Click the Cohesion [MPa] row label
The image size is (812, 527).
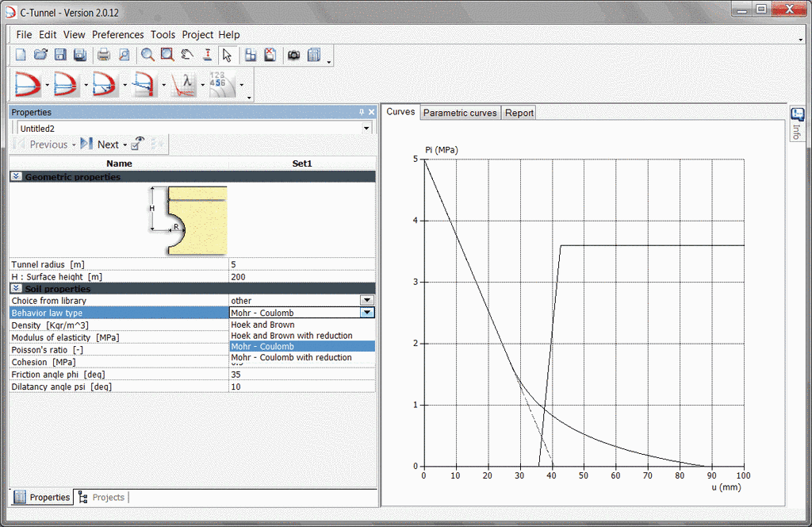coord(44,362)
